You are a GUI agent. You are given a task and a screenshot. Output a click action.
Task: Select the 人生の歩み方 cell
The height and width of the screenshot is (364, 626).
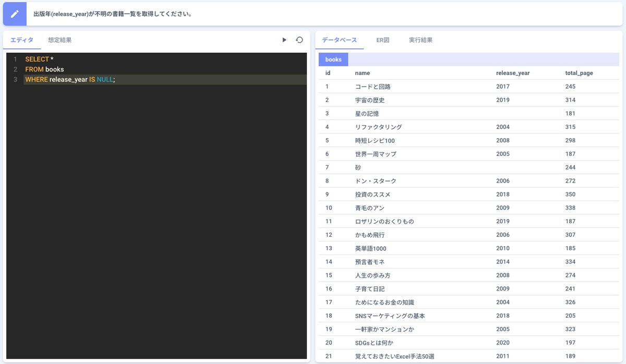tap(372, 275)
